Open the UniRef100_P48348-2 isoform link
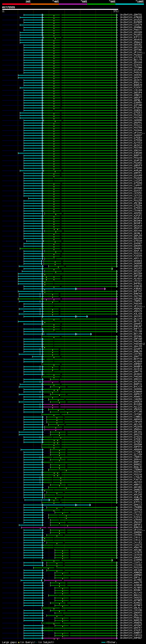 (x=132, y=344)
